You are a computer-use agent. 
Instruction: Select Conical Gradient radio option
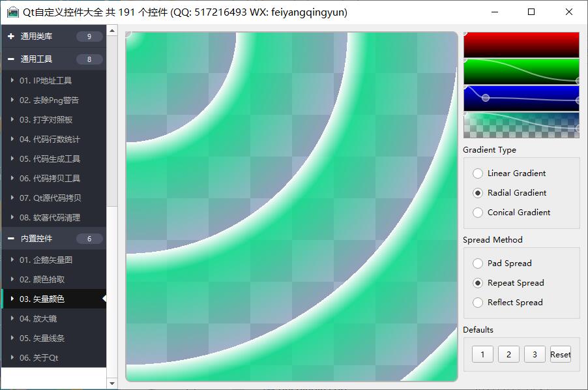[x=478, y=213]
